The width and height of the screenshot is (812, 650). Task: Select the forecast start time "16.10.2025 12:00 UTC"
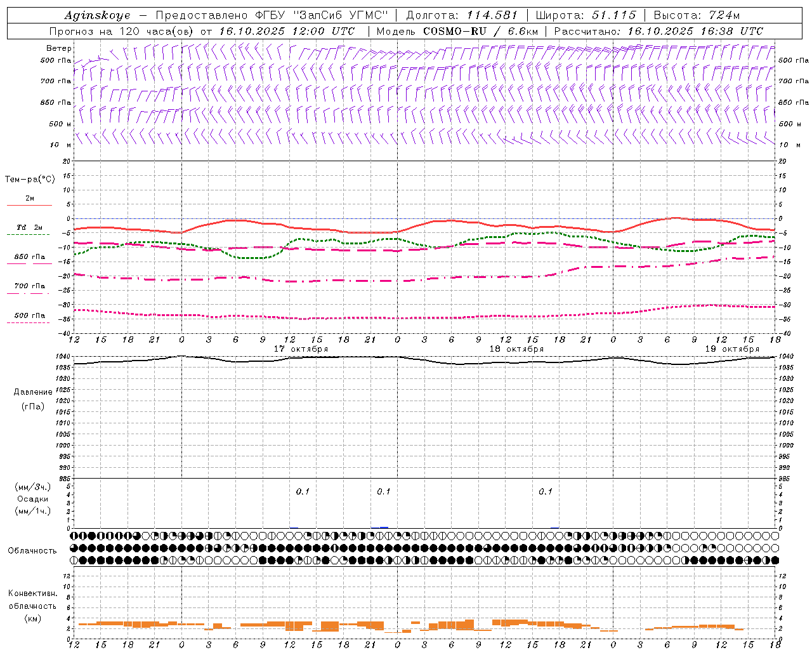[x=287, y=31]
